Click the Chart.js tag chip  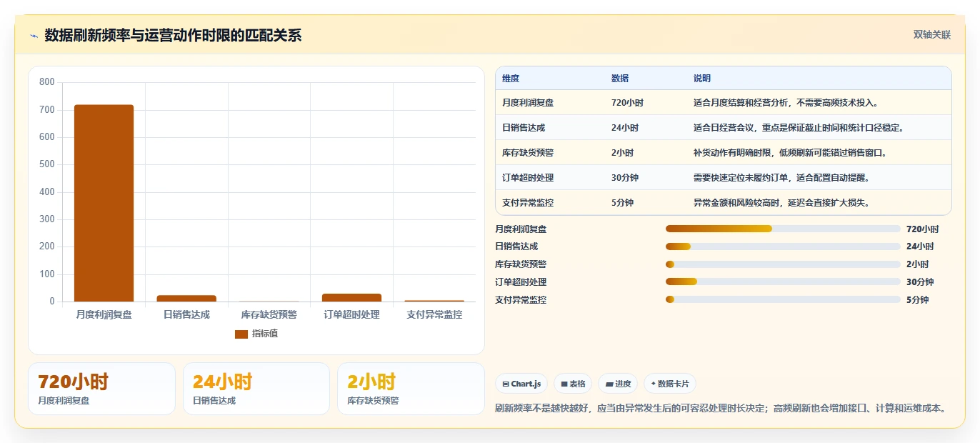click(x=521, y=384)
